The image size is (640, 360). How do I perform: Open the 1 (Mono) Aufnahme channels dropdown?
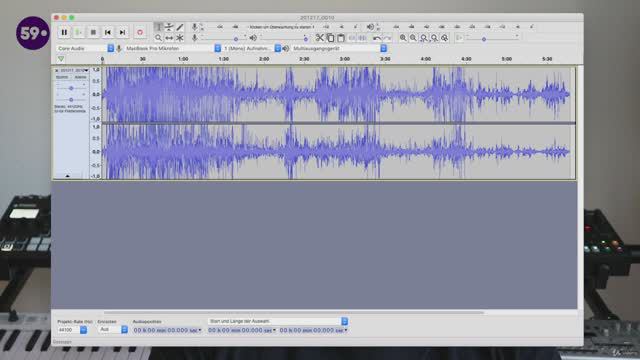pyautogui.click(x=252, y=49)
